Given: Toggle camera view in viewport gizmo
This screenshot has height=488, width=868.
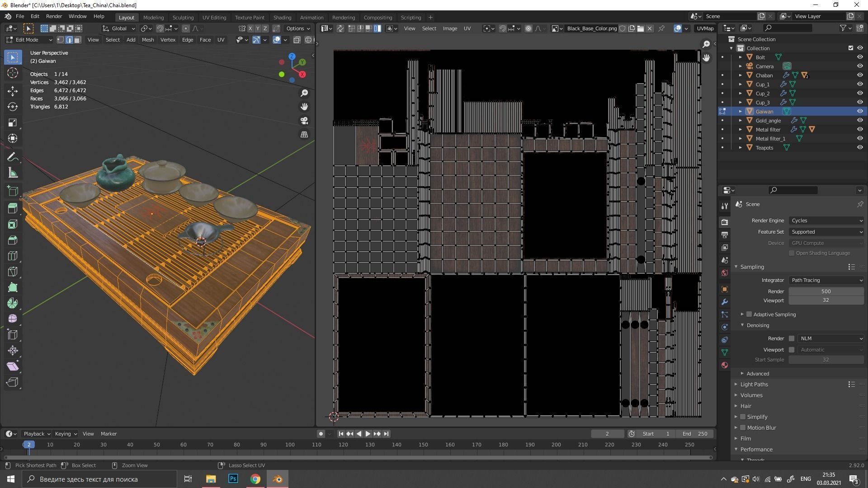Looking at the screenshot, I should (x=304, y=121).
